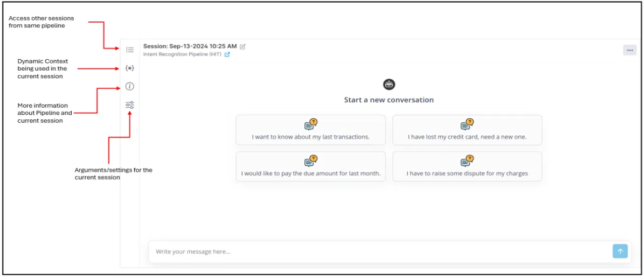The height and width of the screenshot is (277, 644).
Task: Open the Intent Recognition Pipeline (HIT) link
Action: pyautogui.click(x=182, y=54)
